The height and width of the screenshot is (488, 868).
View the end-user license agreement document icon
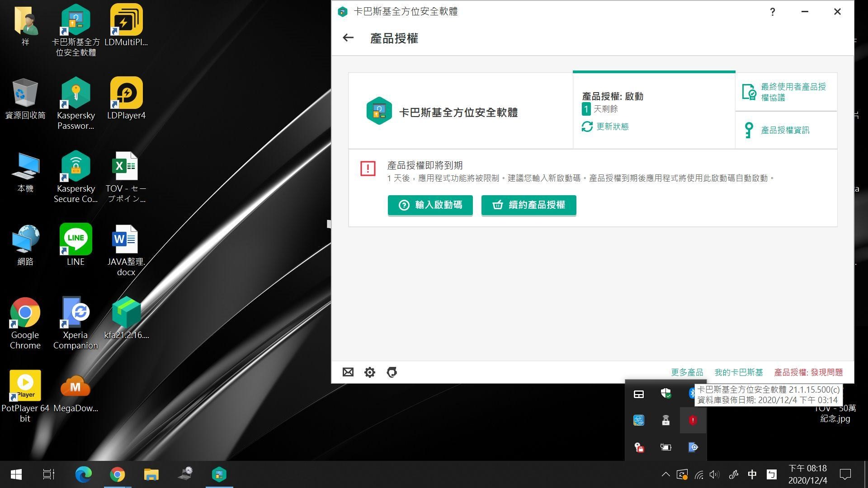(749, 92)
